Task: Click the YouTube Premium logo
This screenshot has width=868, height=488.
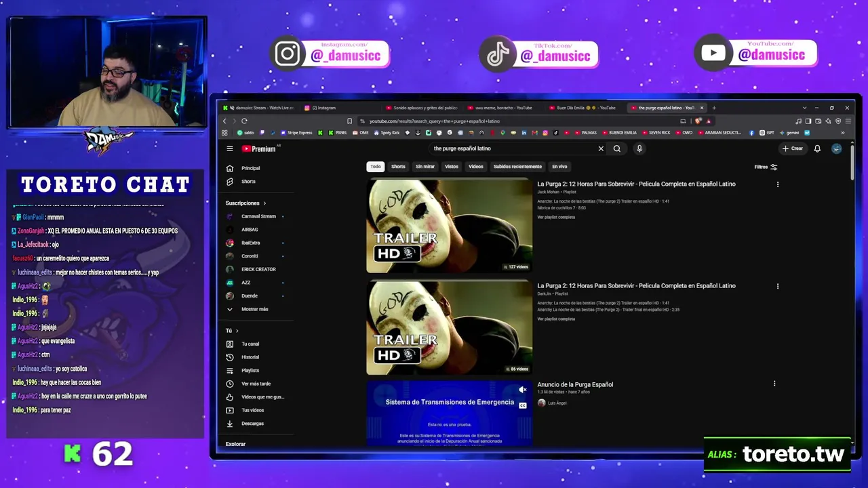Action: tap(259, 149)
